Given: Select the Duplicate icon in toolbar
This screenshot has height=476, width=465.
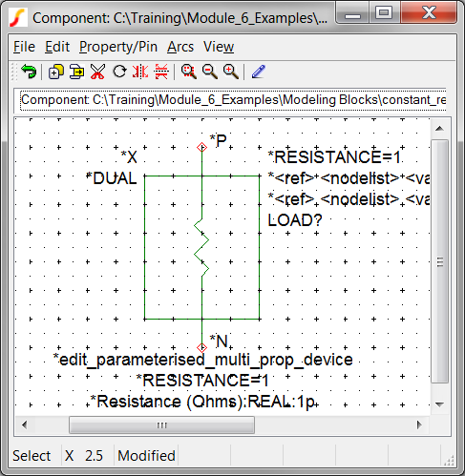Looking at the screenshot, I should (x=56, y=72).
